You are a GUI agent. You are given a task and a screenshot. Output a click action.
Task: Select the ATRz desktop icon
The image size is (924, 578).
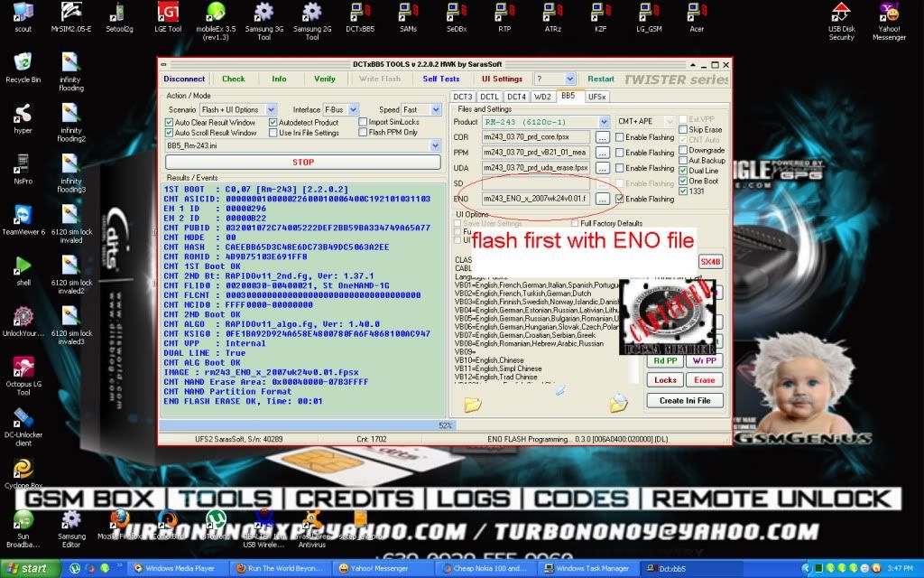[553, 16]
